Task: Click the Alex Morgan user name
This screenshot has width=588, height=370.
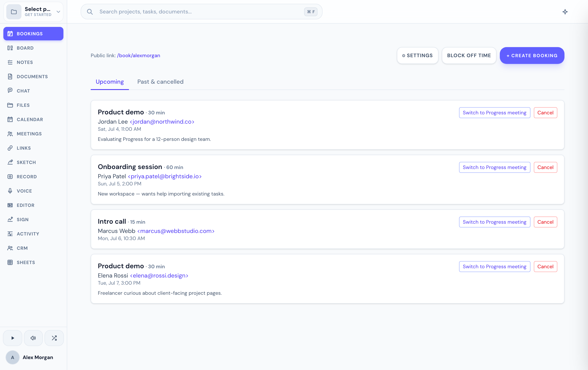Action: pos(38,357)
